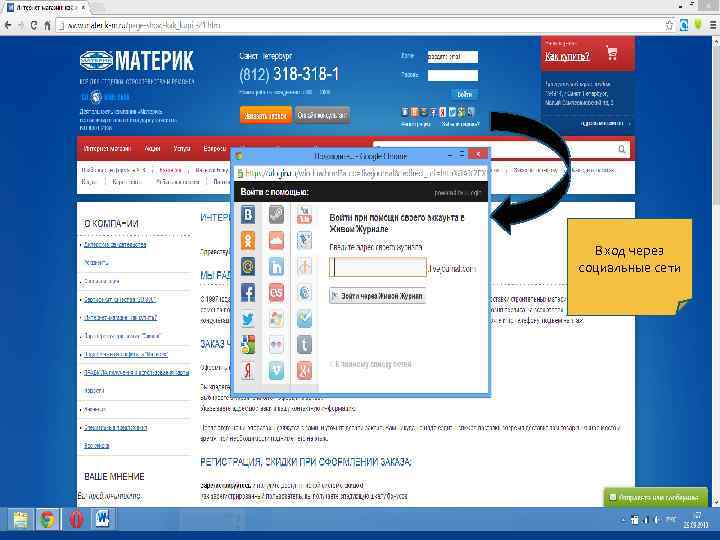Screen dimensions: 720x540
Task: Sign in with the Facebook icon
Action: 248,292
